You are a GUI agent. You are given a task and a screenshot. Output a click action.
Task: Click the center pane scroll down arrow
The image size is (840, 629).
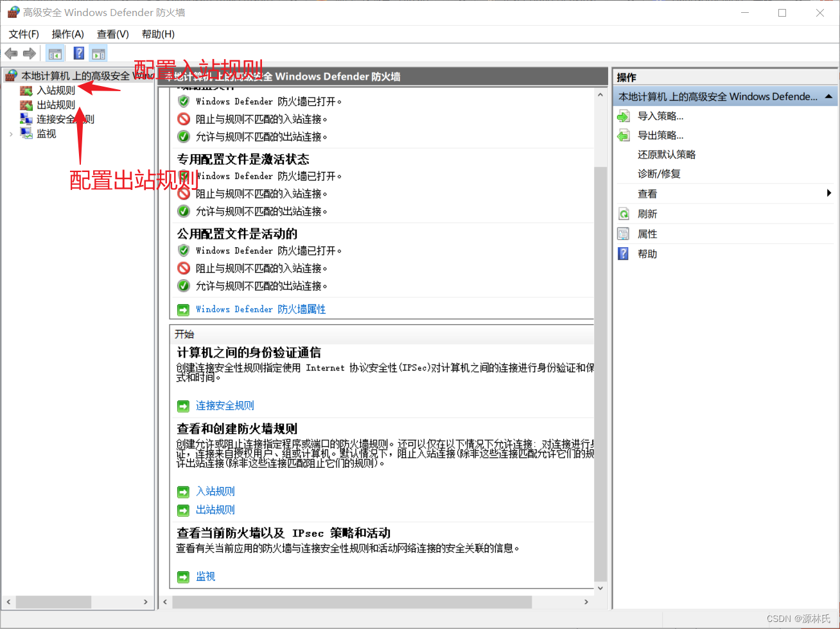(600, 587)
